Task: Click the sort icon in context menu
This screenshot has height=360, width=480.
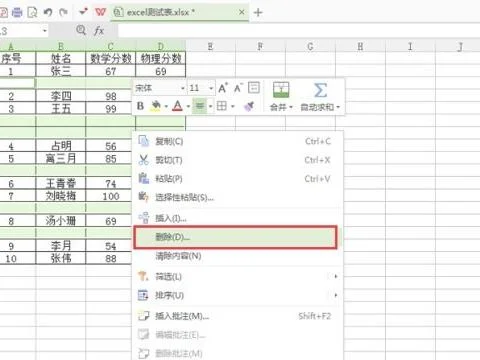Action: click(143, 295)
